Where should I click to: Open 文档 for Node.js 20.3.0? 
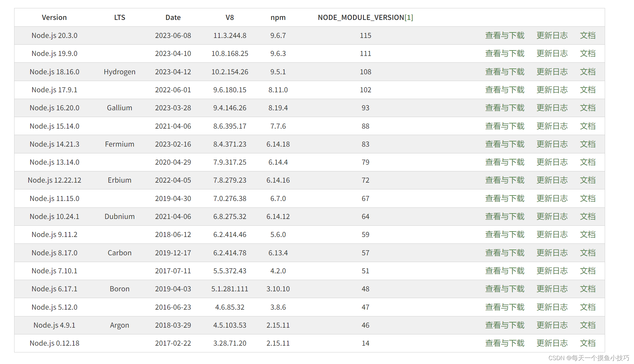click(x=588, y=35)
